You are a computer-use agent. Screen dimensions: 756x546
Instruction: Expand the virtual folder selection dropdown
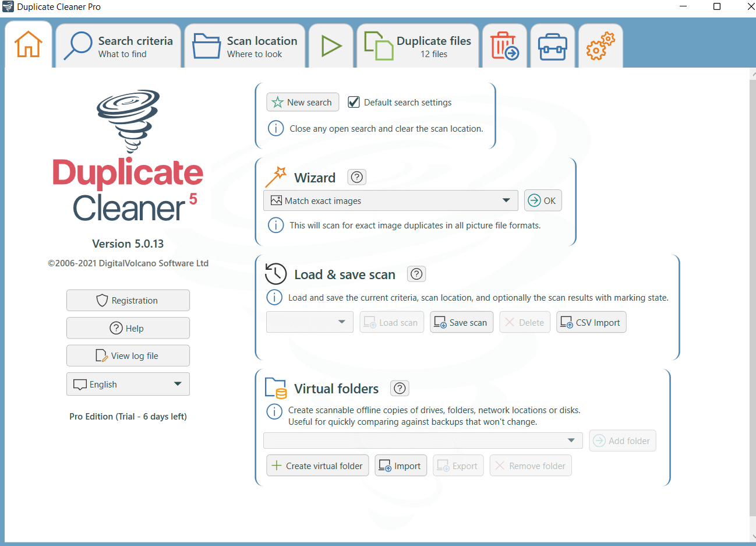423,441
